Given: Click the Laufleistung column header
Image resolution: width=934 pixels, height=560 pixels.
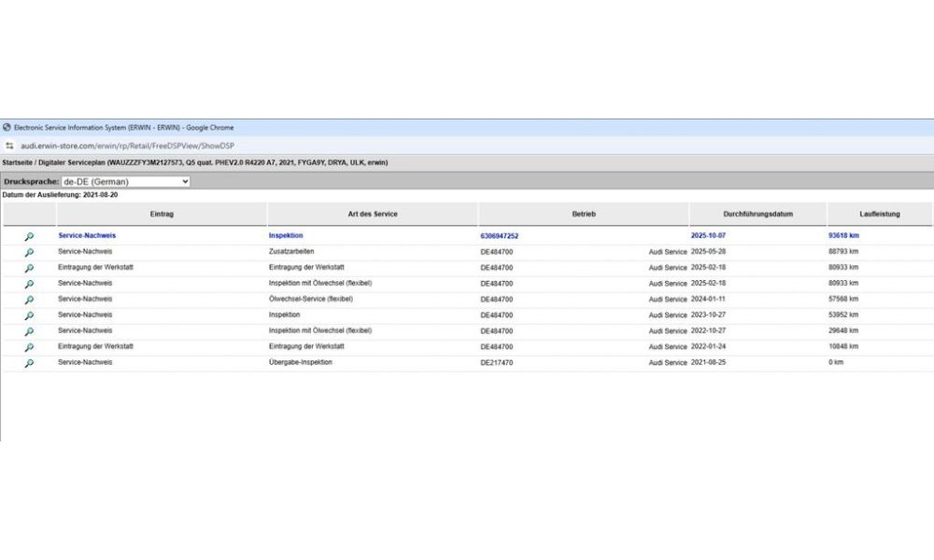Looking at the screenshot, I should click(x=879, y=215).
